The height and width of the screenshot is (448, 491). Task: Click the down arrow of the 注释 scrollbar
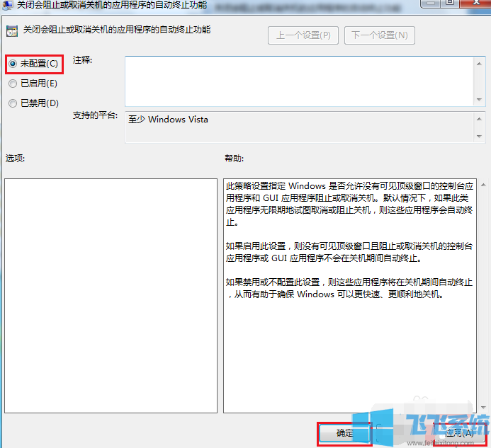tap(479, 100)
